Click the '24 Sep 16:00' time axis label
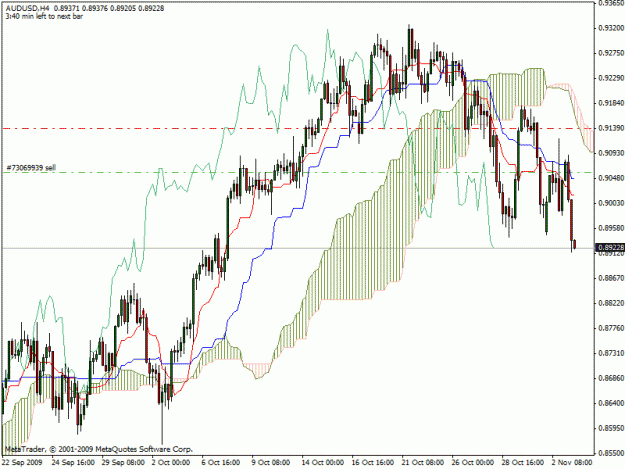 73,462
